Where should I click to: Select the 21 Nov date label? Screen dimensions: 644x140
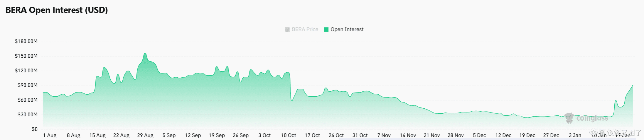tap(431, 135)
